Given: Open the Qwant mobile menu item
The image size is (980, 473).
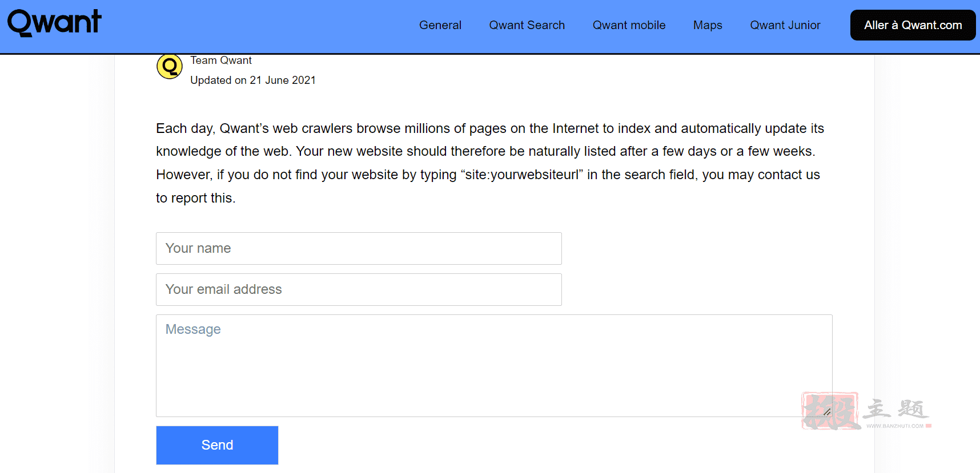Looking at the screenshot, I should [629, 25].
